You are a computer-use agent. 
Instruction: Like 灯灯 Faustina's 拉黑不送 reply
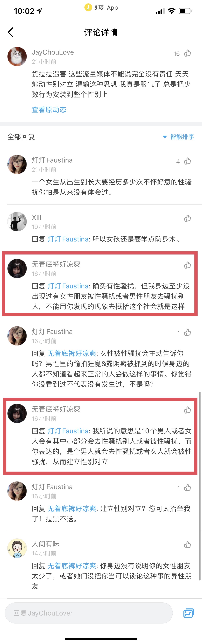187,488
